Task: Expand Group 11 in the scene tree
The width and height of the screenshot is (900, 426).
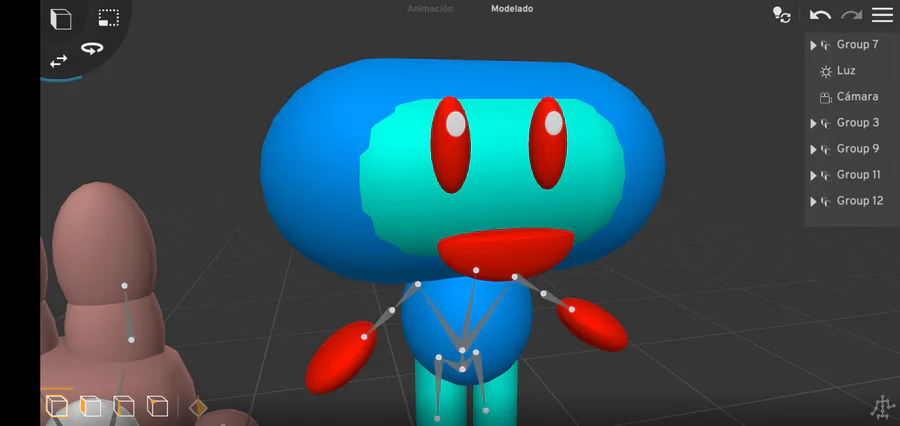Action: pos(813,175)
